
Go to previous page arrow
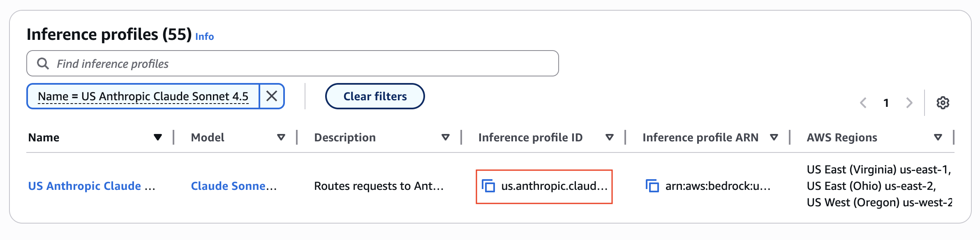(863, 103)
